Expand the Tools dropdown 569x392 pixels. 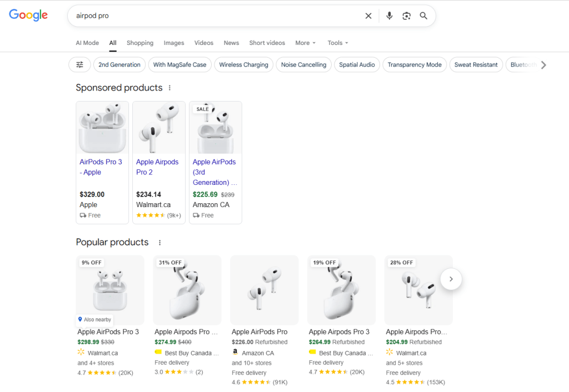(x=337, y=43)
